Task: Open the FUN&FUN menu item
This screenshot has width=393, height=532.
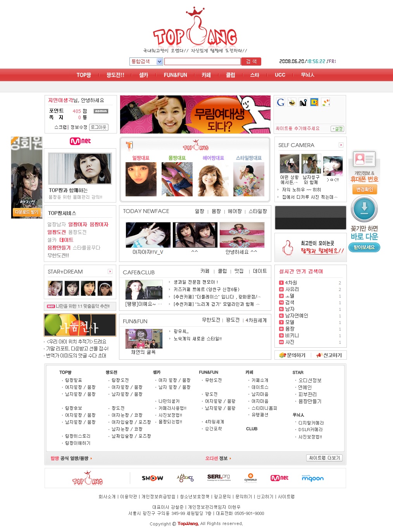Action: [175, 75]
